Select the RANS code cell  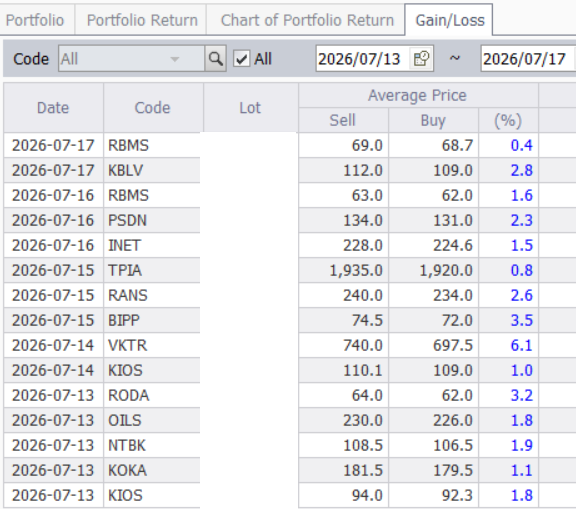click(152, 295)
